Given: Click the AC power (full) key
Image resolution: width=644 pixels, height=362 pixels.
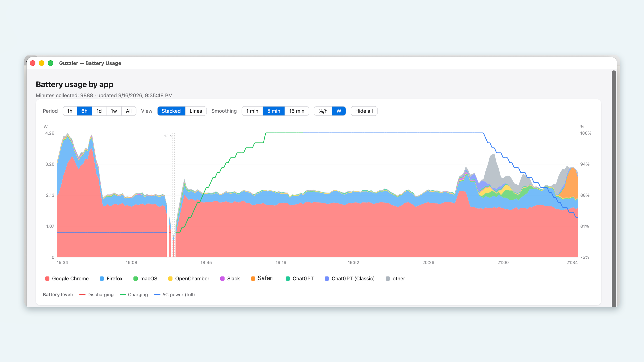Looking at the screenshot, I should (174, 295).
